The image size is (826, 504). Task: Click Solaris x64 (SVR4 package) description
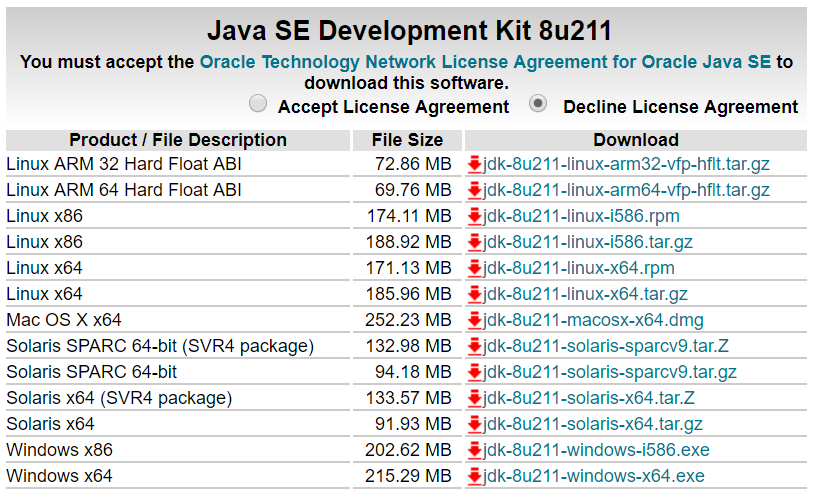(x=119, y=398)
